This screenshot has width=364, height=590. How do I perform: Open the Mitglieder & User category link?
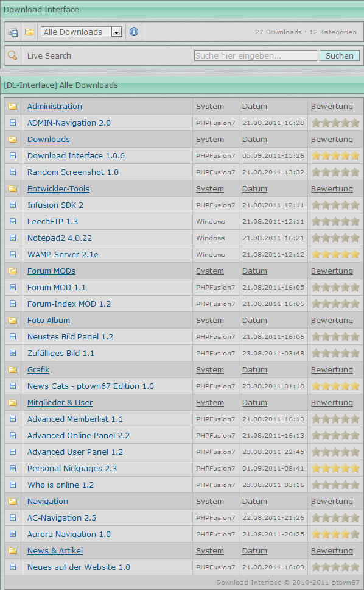point(60,403)
